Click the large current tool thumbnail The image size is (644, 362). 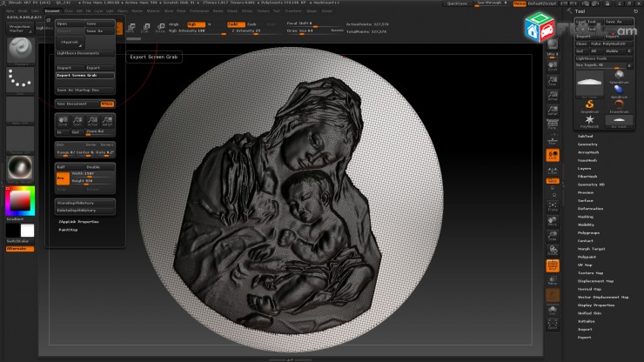click(589, 84)
